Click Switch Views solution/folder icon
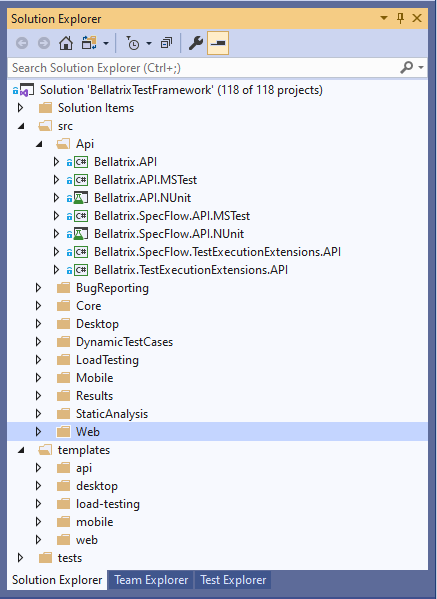Image resolution: width=437 pixels, height=599 pixels. click(89, 43)
